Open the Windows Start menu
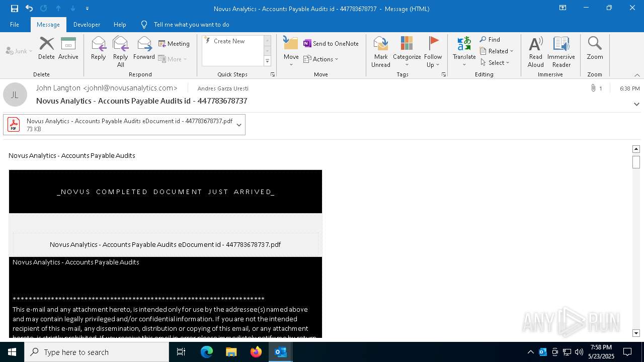644x362 pixels. click(x=12, y=352)
